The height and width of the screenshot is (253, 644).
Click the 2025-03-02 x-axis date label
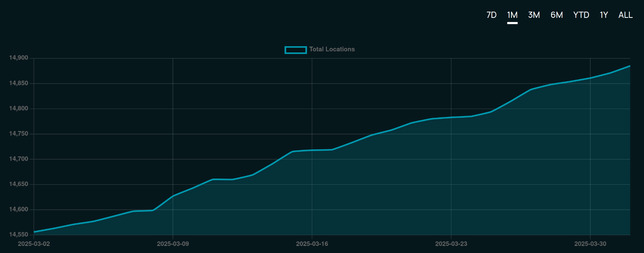click(x=34, y=243)
